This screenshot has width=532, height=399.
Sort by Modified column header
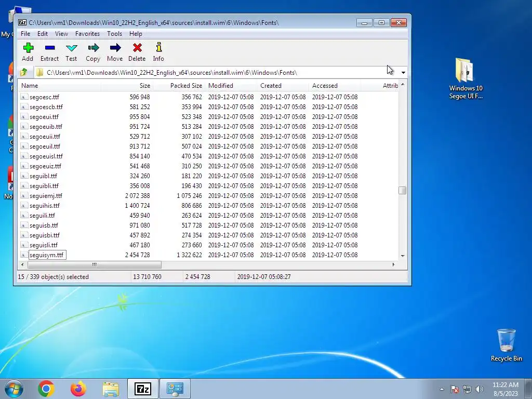pos(231,86)
